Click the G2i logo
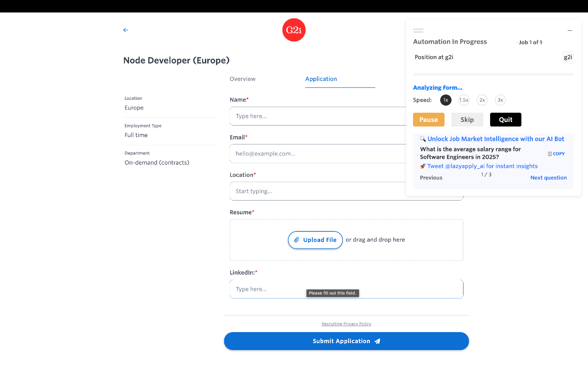588x368 pixels. point(294,30)
